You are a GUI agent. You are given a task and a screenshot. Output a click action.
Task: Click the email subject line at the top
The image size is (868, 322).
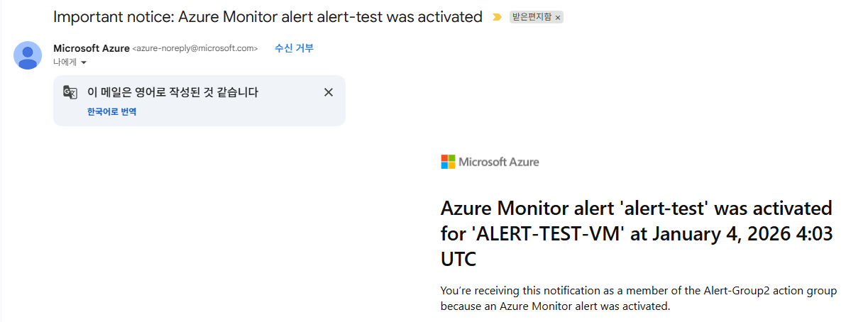click(268, 17)
